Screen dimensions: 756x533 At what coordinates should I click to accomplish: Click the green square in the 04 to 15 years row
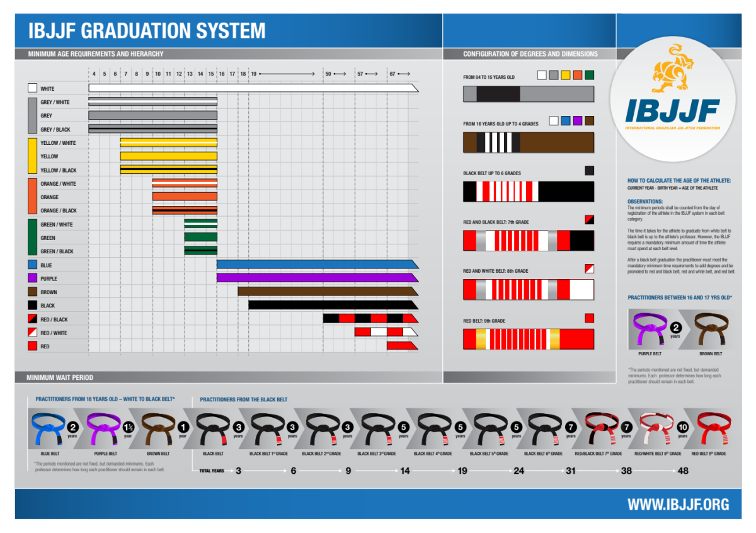click(x=589, y=75)
